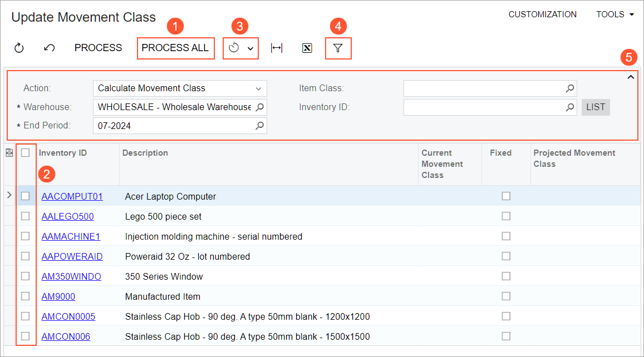Select the AACOMPUT01 row checkbox
This screenshot has width=644, height=357.
click(25, 196)
